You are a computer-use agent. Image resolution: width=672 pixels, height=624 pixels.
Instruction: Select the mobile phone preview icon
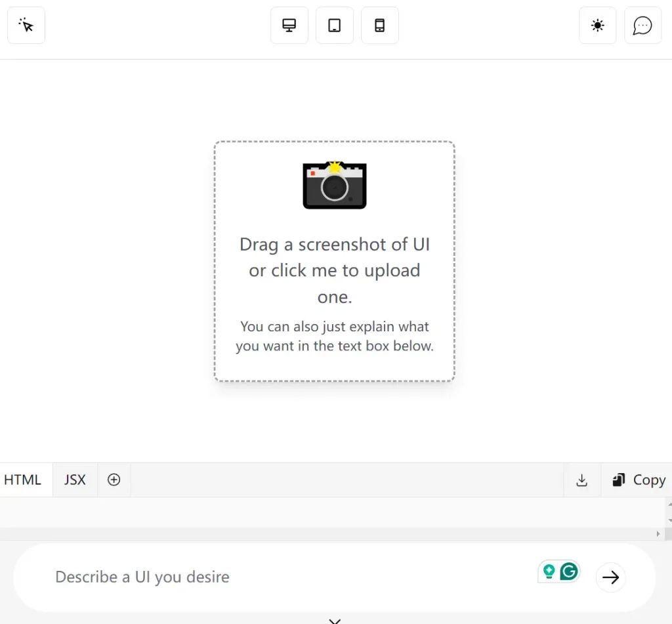(x=380, y=25)
